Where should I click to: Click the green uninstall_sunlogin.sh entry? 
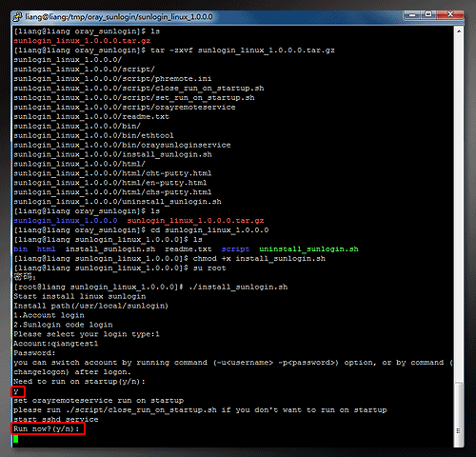point(308,249)
